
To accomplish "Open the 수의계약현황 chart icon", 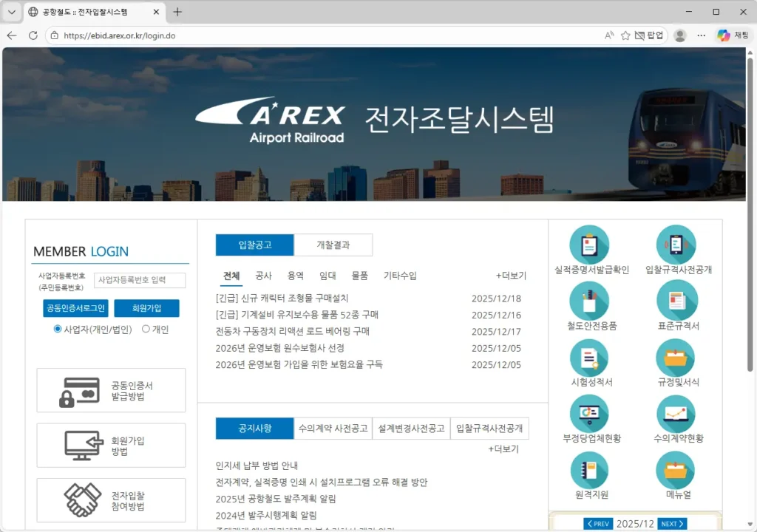I will click(676, 415).
